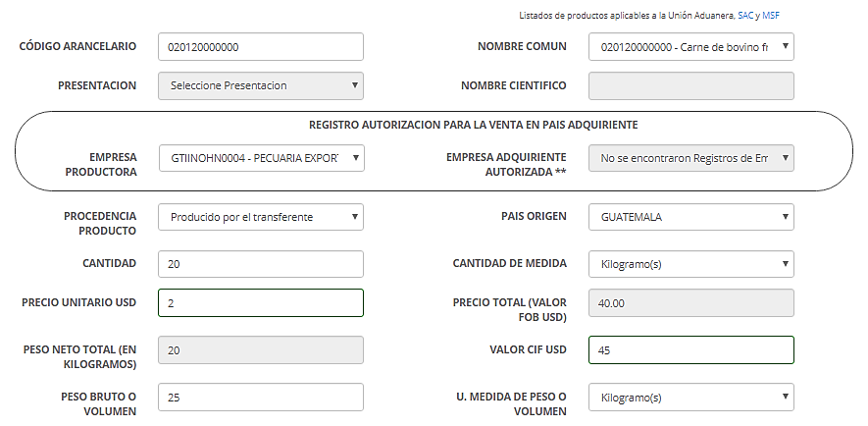Viewport: 868px width, 426px height.
Task: Click the Nombre Comun dropdown arrow
Action: pyautogui.click(x=785, y=46)
